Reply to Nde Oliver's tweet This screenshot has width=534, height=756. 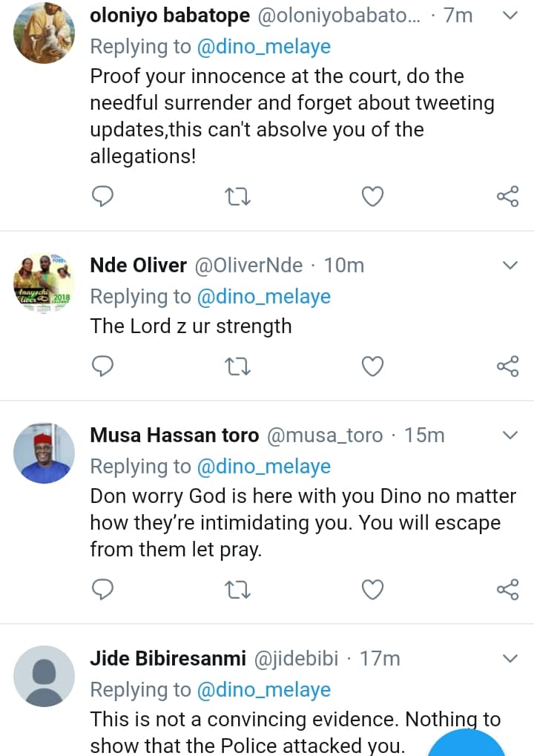click(102, 366)
